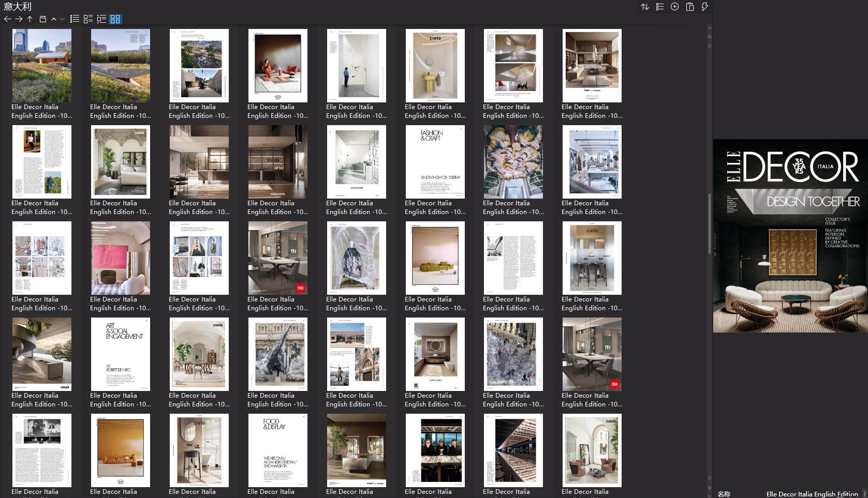Enable tiles view mode
This screenshot has height=498, width=868.
pyautogui.click(x=87, y=19)
